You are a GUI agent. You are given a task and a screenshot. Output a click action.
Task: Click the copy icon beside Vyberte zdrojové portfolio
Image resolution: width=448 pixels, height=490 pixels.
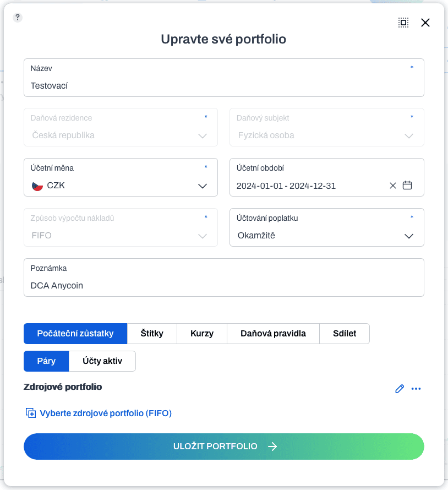[31, 413]
